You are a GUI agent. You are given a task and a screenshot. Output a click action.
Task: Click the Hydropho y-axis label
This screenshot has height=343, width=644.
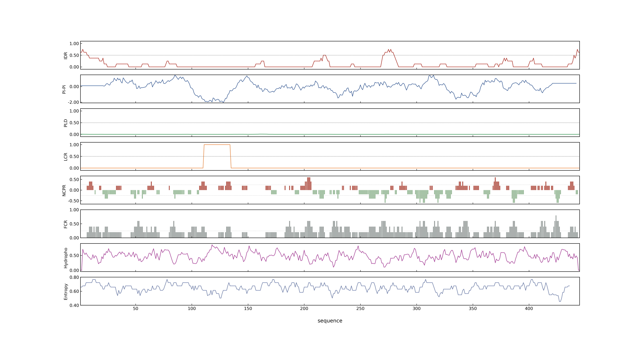pos(66,258)
